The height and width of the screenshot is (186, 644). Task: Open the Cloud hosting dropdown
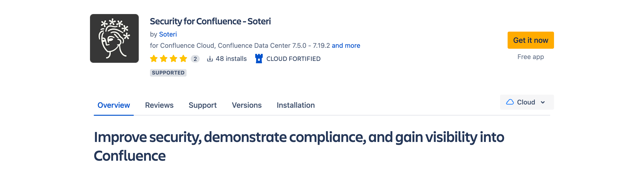coord(527,102)
